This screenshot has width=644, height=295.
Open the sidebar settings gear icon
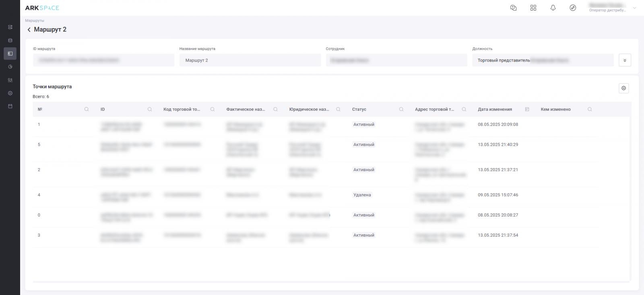(10, 93)
